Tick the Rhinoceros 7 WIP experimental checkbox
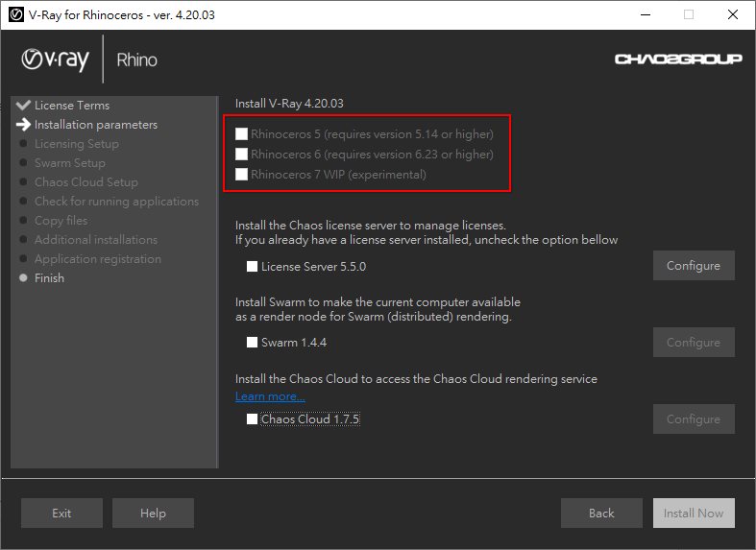This screenshot has height=550, width=756. point(241,175)
